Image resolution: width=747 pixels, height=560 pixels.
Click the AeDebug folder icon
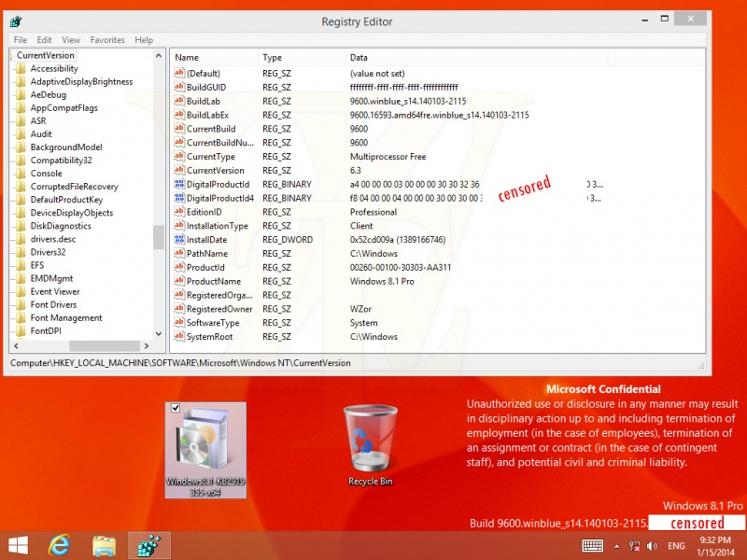[20, 95]
